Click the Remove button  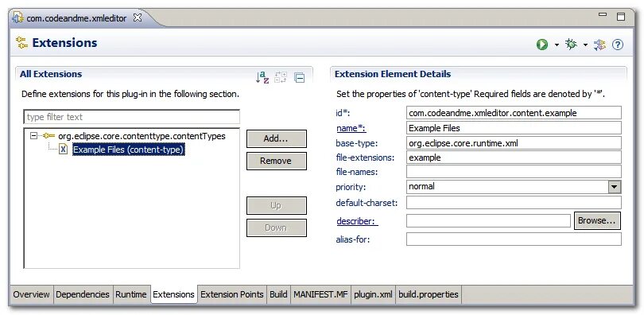point(276,161)
